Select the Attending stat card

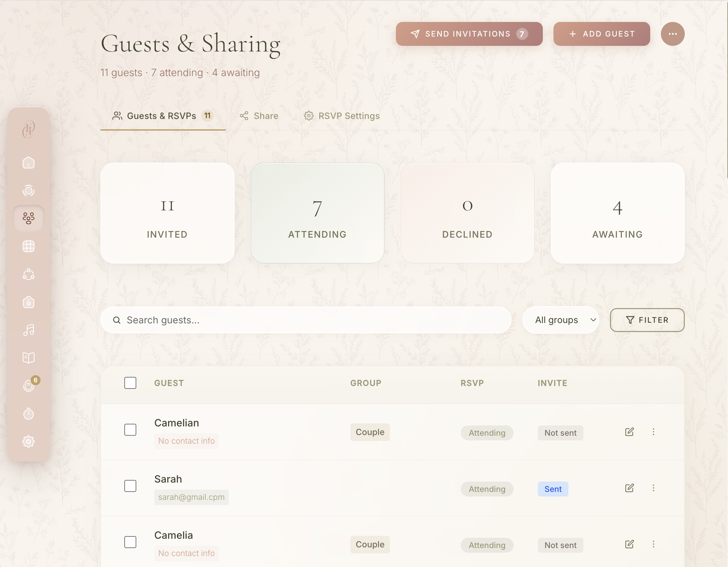tap(318, 213)
